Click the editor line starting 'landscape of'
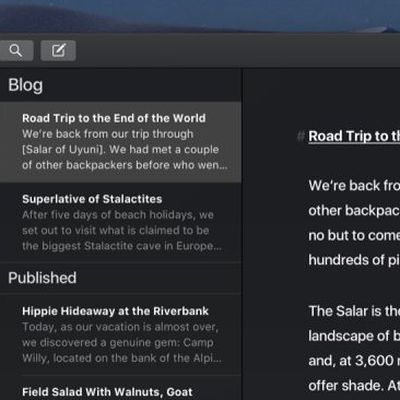This screenshot has height=400, width=400. (x=354, y=336)
